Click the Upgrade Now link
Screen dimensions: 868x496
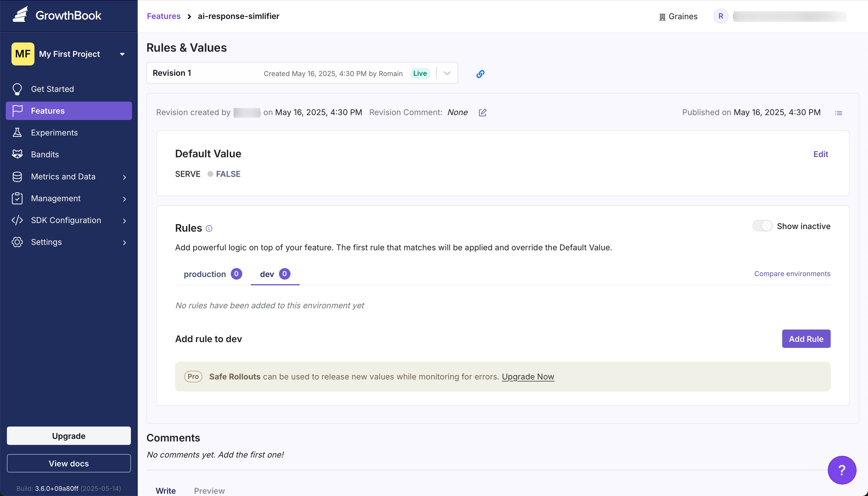coord(528,376)
